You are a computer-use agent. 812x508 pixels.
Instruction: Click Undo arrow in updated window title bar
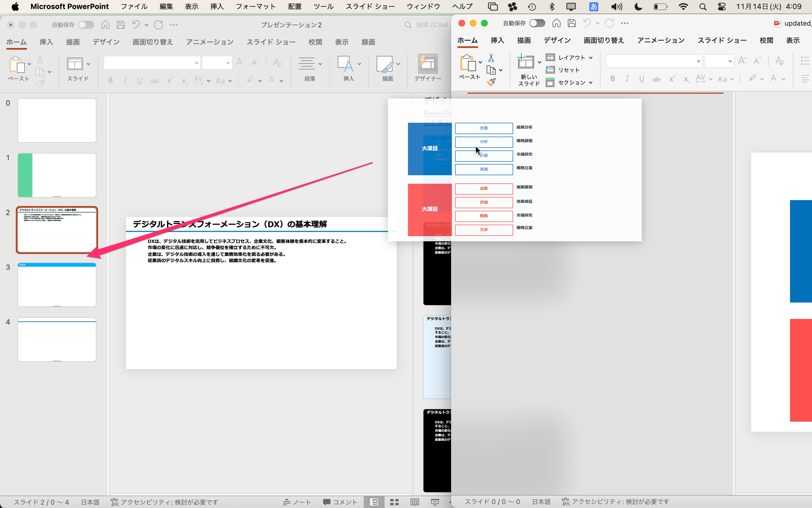(587, 23)
